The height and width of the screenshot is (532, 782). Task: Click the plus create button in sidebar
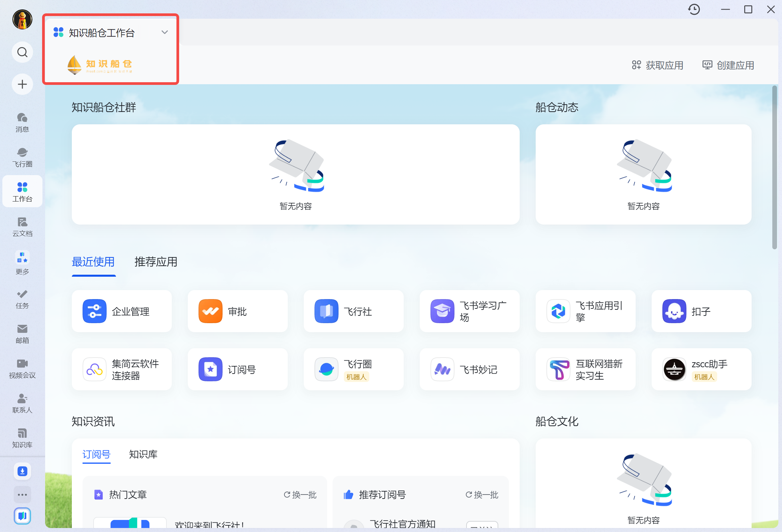22,84
